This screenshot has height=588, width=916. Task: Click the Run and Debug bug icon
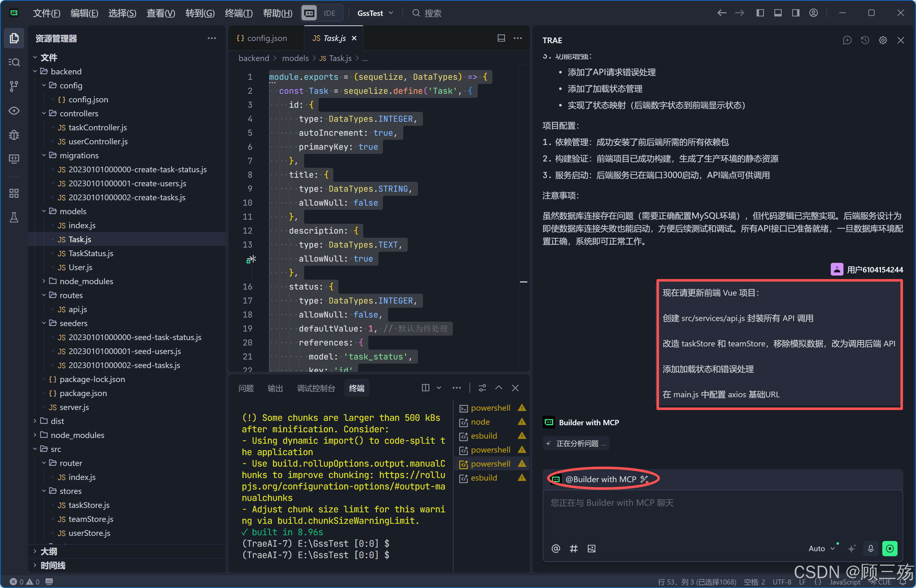(14, 134)
